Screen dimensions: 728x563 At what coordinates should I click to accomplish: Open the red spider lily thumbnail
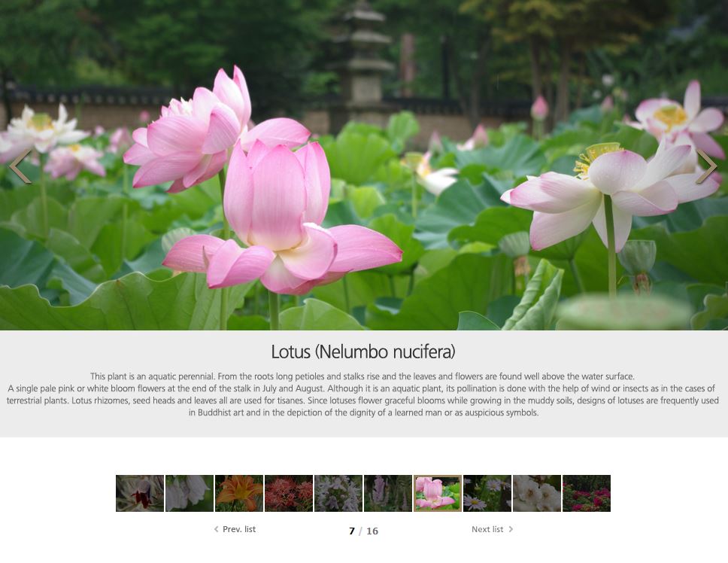point(289,493)
